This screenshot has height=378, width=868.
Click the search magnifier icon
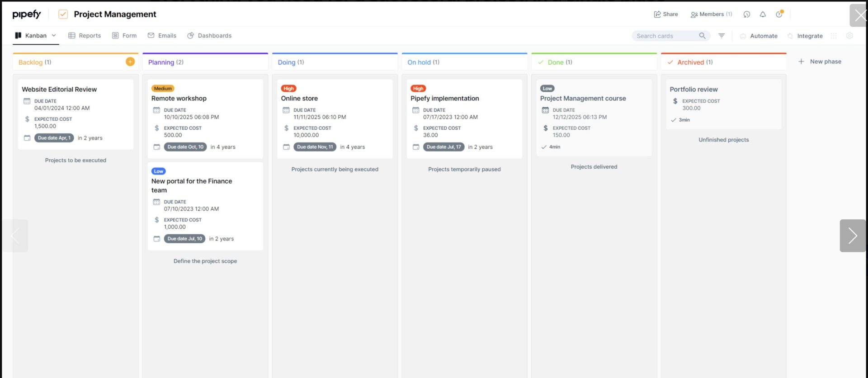point(702,36)
